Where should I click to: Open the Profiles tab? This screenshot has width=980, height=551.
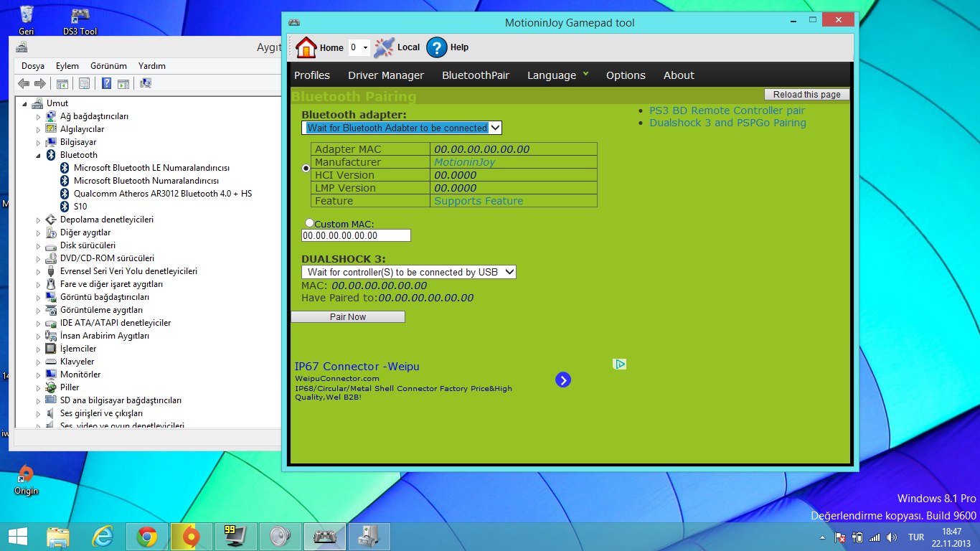(312, 75)
